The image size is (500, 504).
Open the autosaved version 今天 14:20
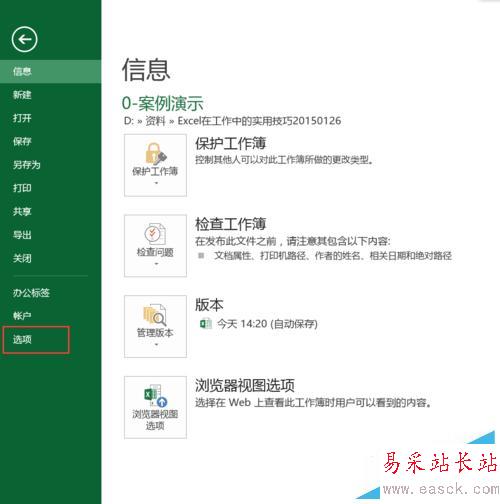[x=267, y=324]
